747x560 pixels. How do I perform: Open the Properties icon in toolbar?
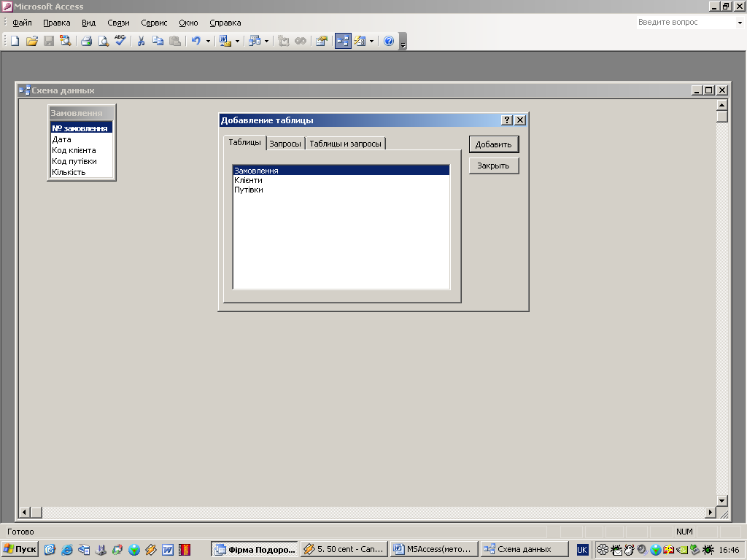[322, 41]
